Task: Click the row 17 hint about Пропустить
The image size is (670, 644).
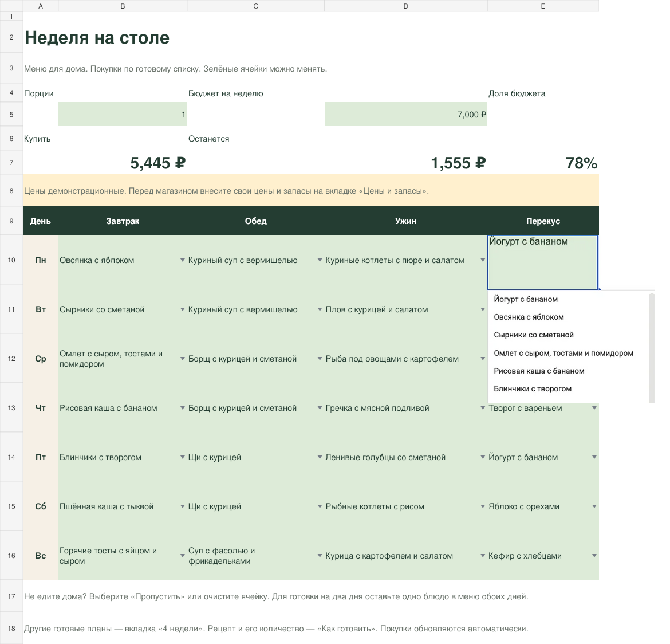Action: [276, 596]
